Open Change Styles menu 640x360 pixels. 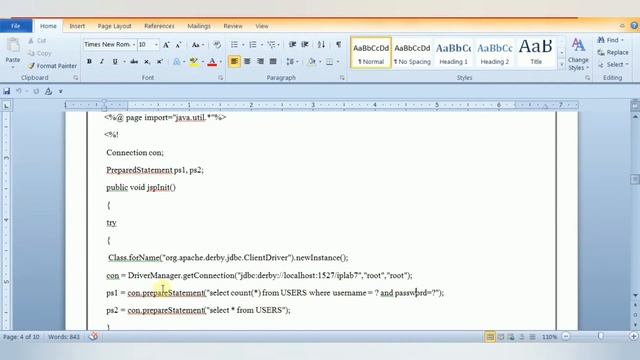point(578,54)
